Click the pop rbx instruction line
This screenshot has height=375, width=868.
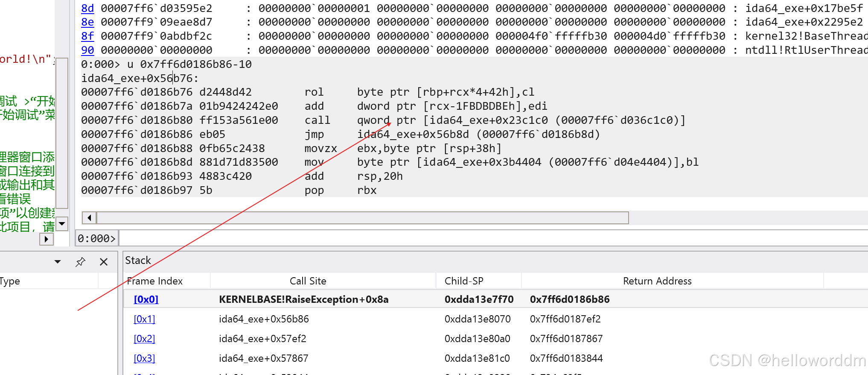[x=229, y=190]
